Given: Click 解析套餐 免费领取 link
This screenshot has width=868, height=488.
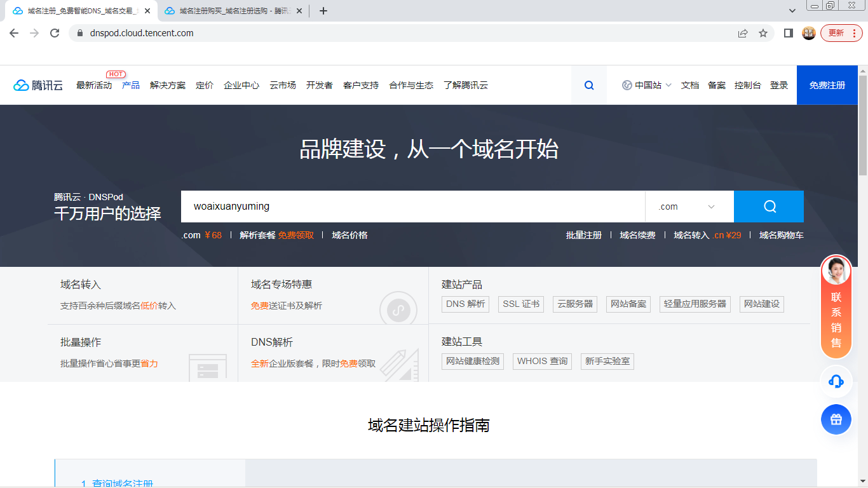Looking at the screenshot, I should 277,235.
